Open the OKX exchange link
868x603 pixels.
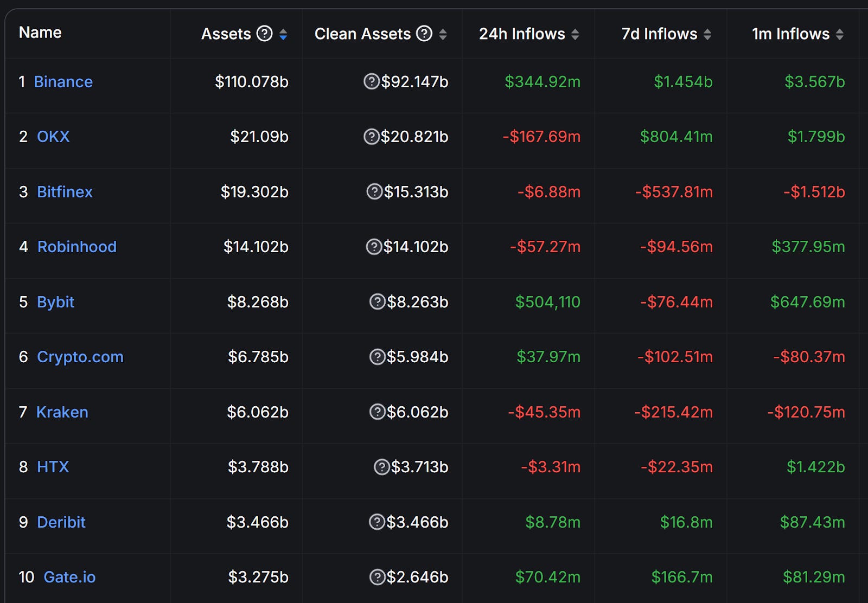(53, 137)
